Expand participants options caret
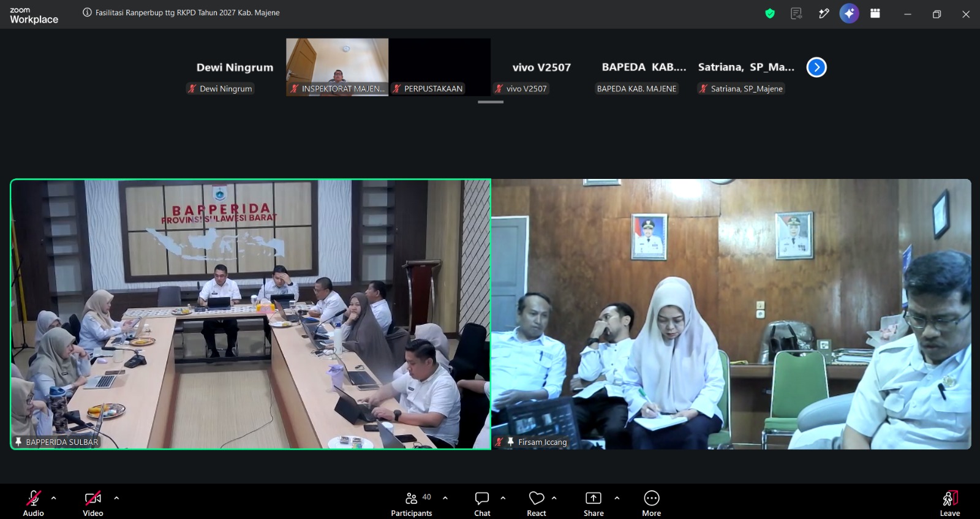Image resolution: width=980 pixels, height=519 pixels. 445,498
